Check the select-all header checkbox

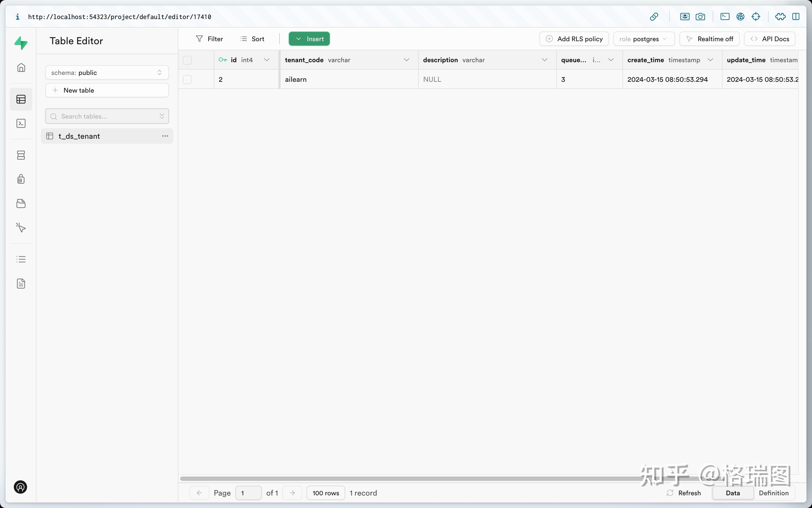click(187, 60)
